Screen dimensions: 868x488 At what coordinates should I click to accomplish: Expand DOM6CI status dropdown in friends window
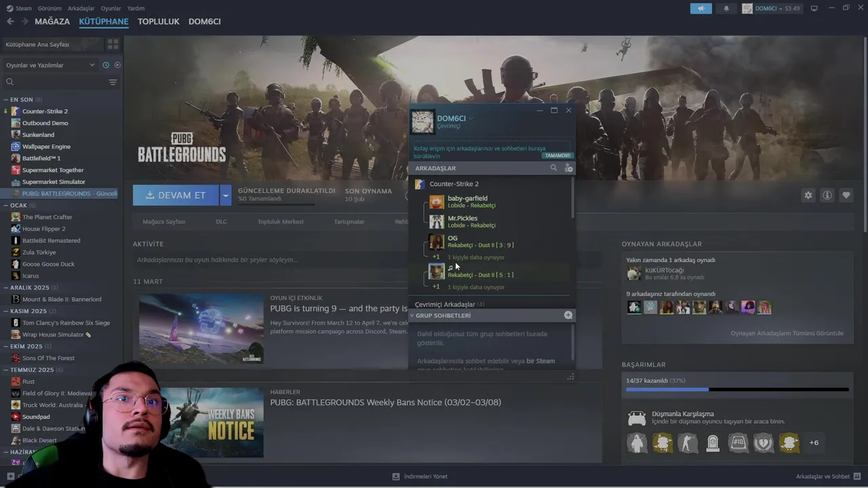(471, 119)
